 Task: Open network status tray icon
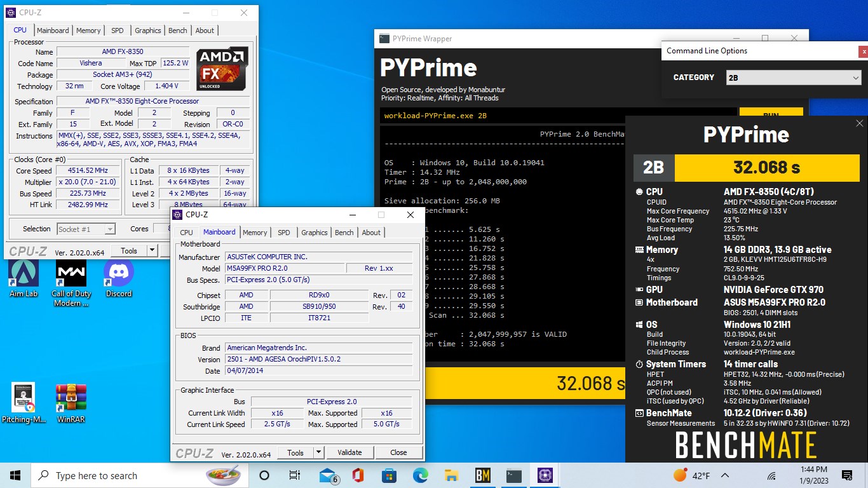[x=771, y=475]
